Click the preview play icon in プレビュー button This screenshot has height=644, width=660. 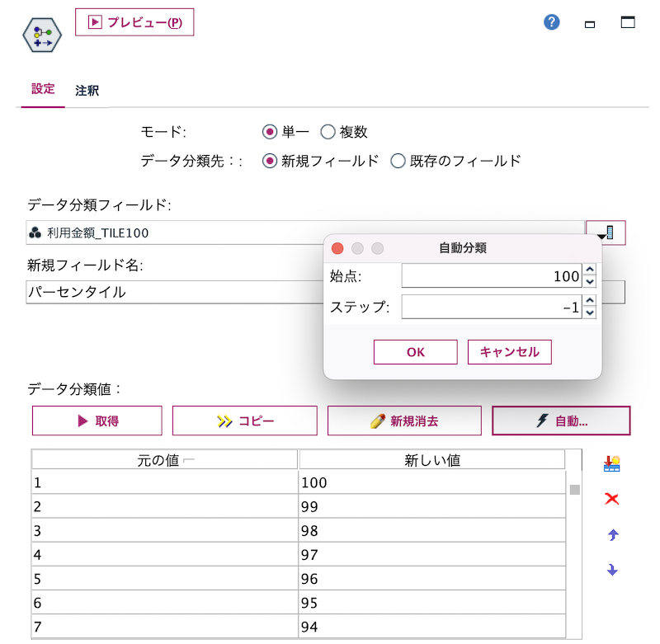click(x=97, y=22)
